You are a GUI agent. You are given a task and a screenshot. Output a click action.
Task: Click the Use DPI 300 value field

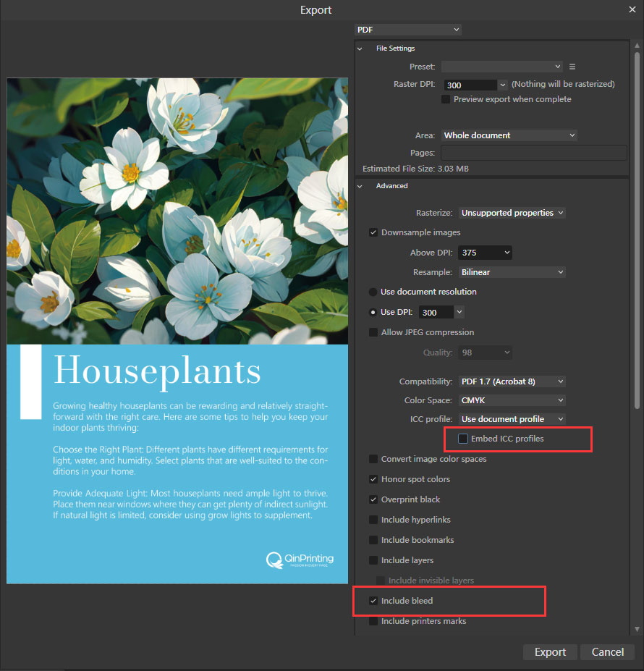pos(436,312)
